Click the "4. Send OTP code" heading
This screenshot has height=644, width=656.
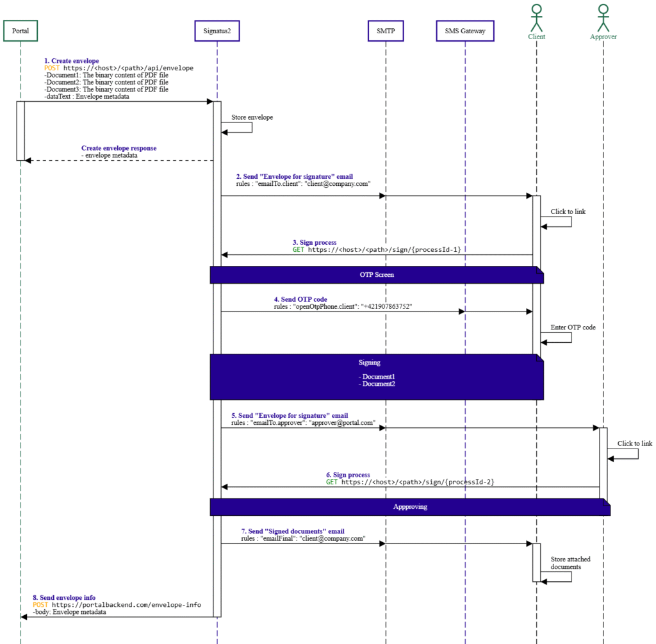(302, 299)
